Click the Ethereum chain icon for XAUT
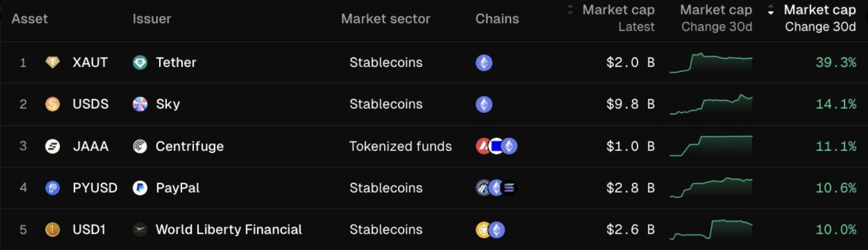Screen dimensions: 868x250 click(x=484, y=63)
